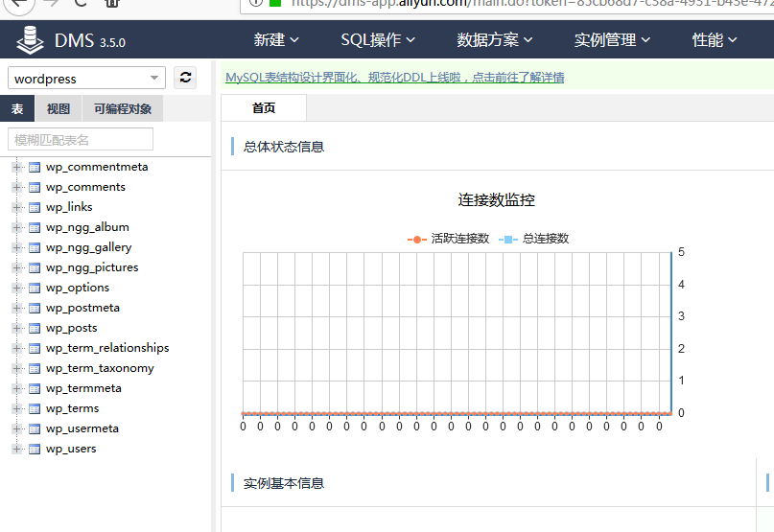The height and width of the screenshot is (532, 774).
Task: Click the table icon beside wp_links
Action: coord(35,208)
